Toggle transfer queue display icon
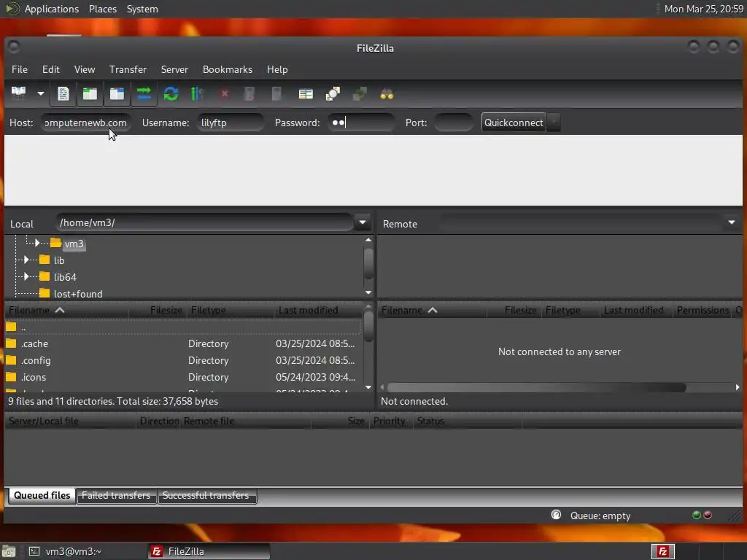 144,93
